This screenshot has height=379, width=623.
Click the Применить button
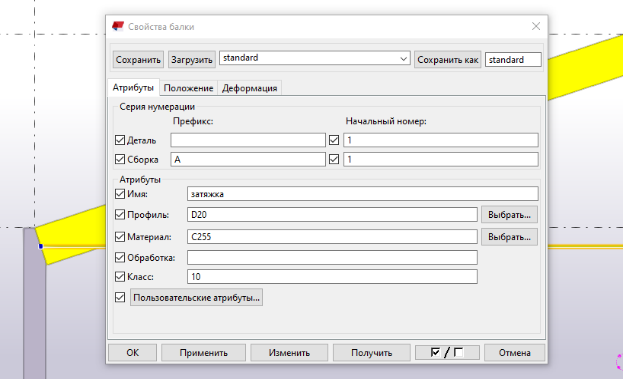coord(203,353)
